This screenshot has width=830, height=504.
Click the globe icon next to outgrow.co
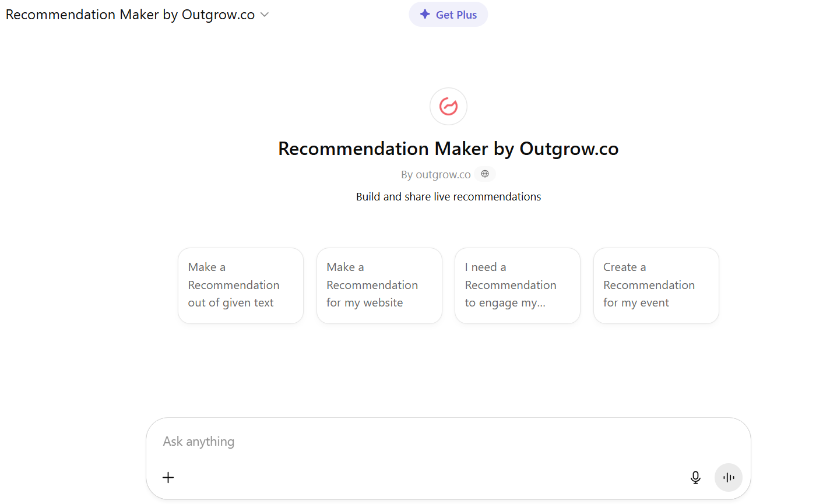484,174
